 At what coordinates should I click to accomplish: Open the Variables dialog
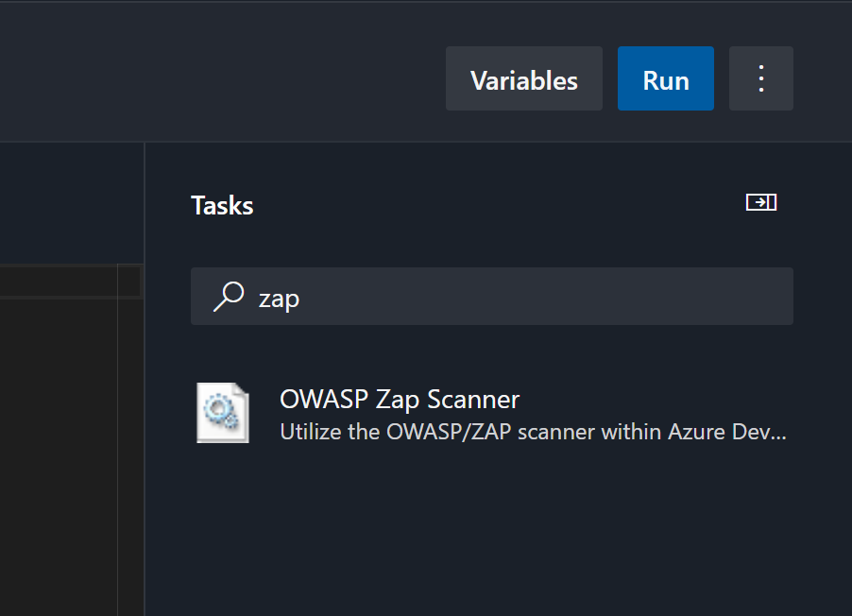pyautogui.click(x=523, y=79)
